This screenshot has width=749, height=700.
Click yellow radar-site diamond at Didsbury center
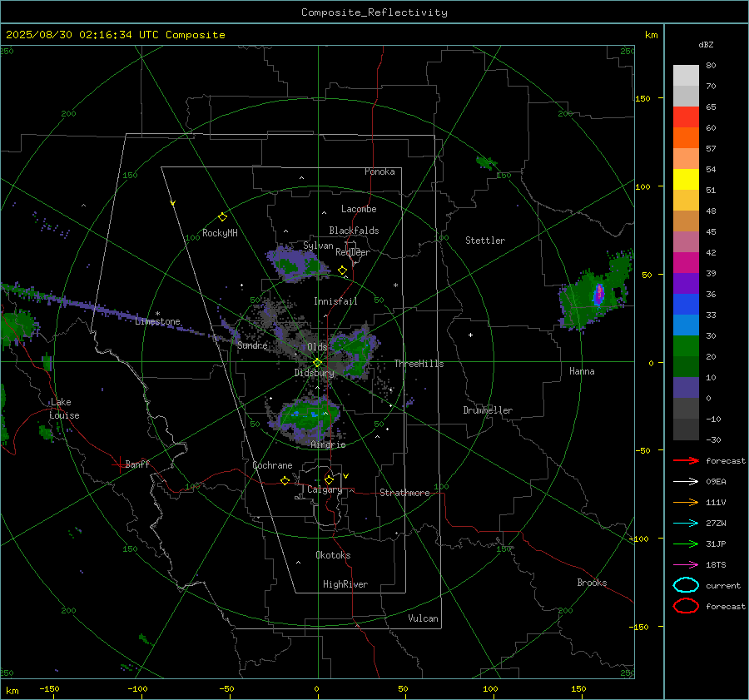pyautogui.click(x=317, y=363)
